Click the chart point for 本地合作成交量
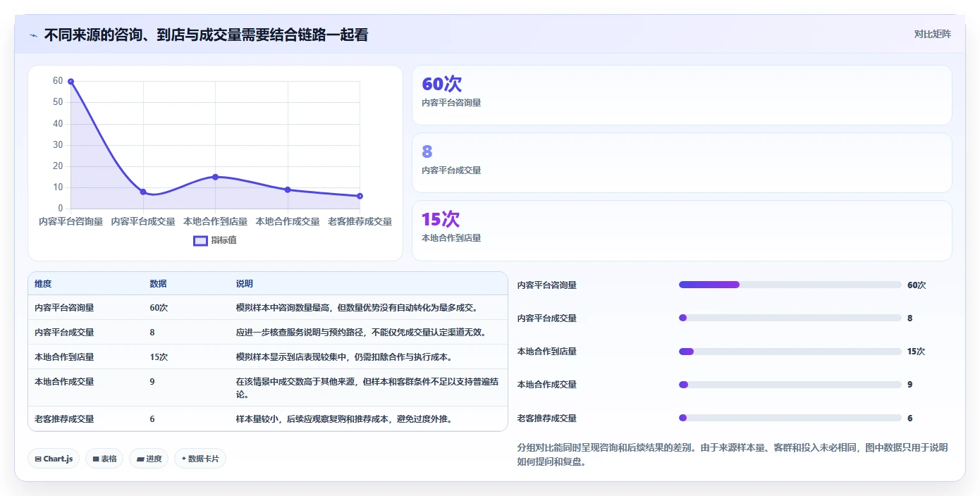The height and width of the screenshot is (496, 980). [x=288, y=190]
